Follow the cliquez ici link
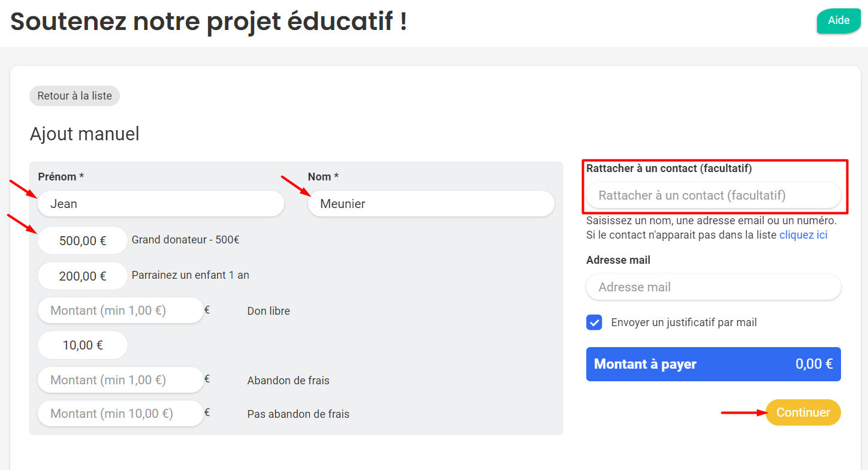 click(803, 235)
